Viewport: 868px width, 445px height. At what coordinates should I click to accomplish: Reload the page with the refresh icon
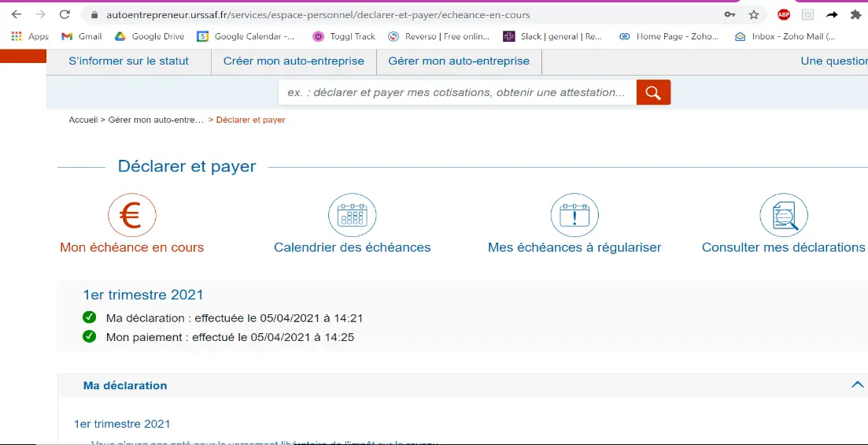tap(65, 14)
